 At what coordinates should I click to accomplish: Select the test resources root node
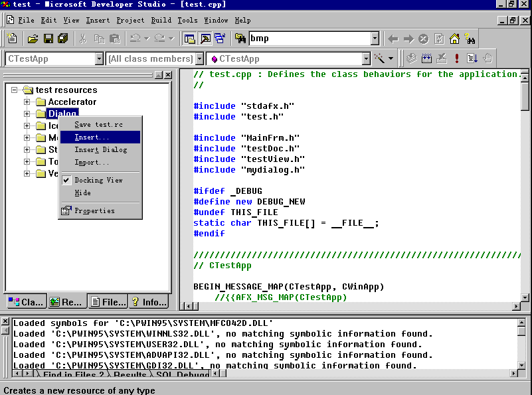click(66, 90)
